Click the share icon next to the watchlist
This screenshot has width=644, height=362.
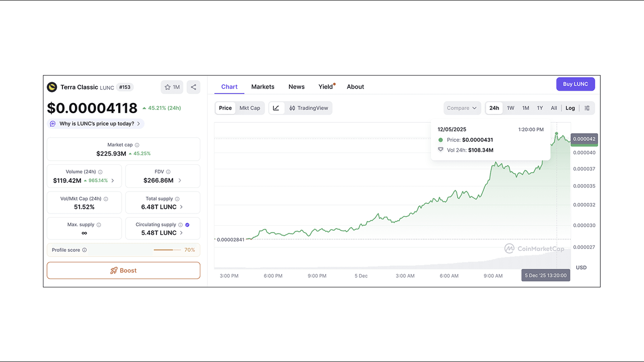[194, 87]
